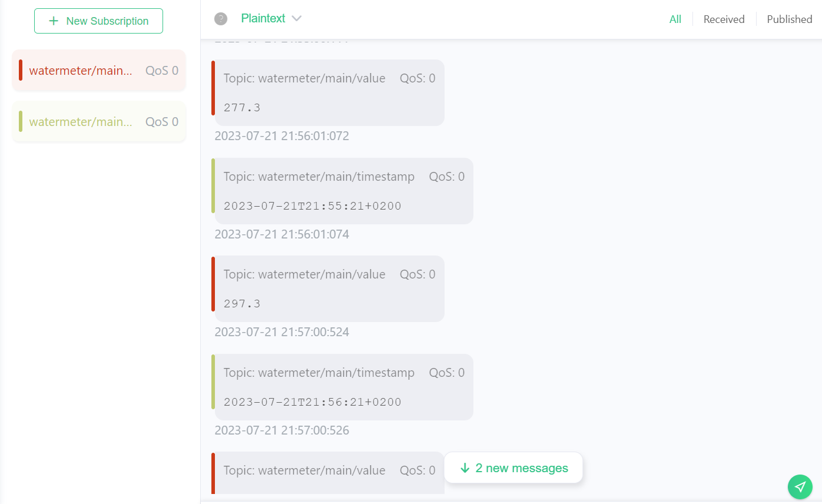Viewport: 822px width, 504px height.
Task: Create a New Subscription
Action: pos(98,21)
